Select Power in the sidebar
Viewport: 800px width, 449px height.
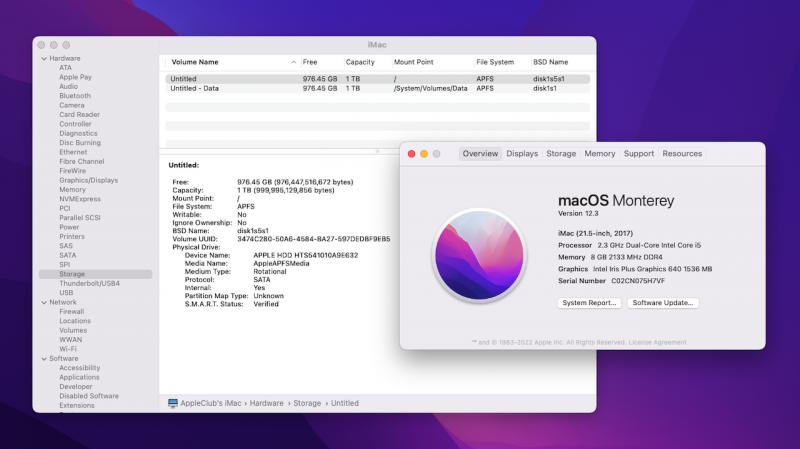click(x=69, y=227)
